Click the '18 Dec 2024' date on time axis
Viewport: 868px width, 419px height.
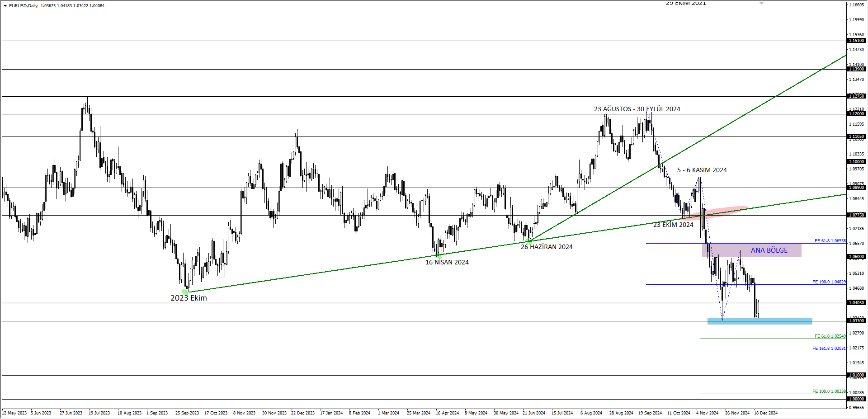[x=766, y=413]
